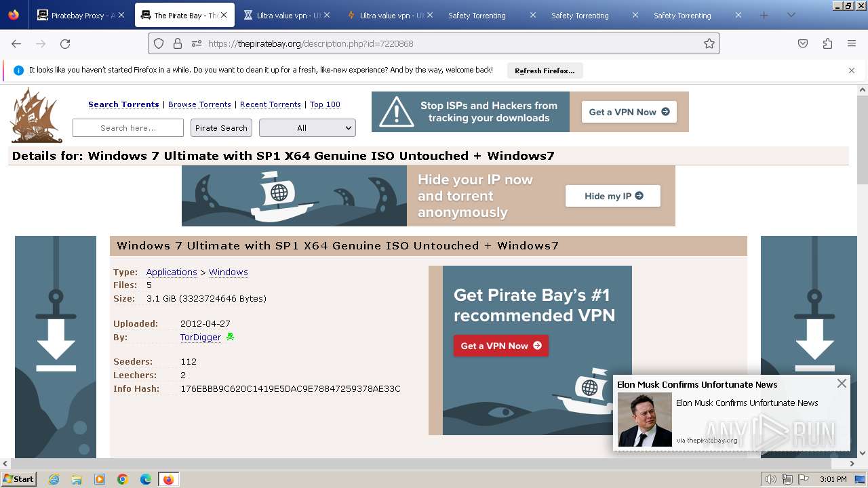Open Save to Pocket icon

point(803,43)
